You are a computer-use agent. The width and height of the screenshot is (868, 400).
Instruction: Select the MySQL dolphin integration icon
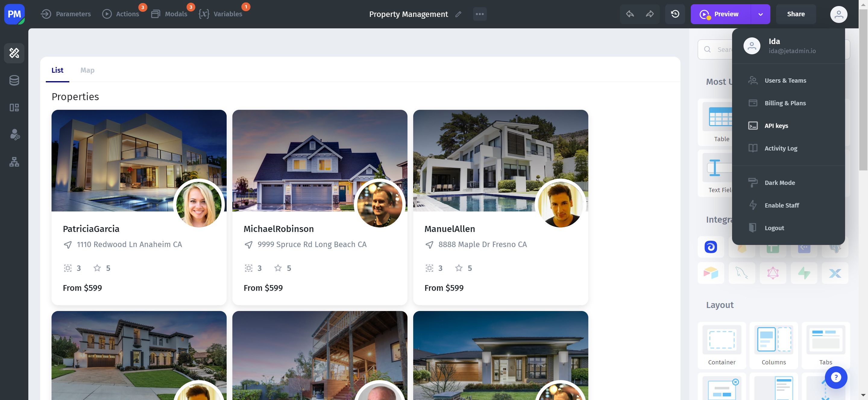[742, 273]
